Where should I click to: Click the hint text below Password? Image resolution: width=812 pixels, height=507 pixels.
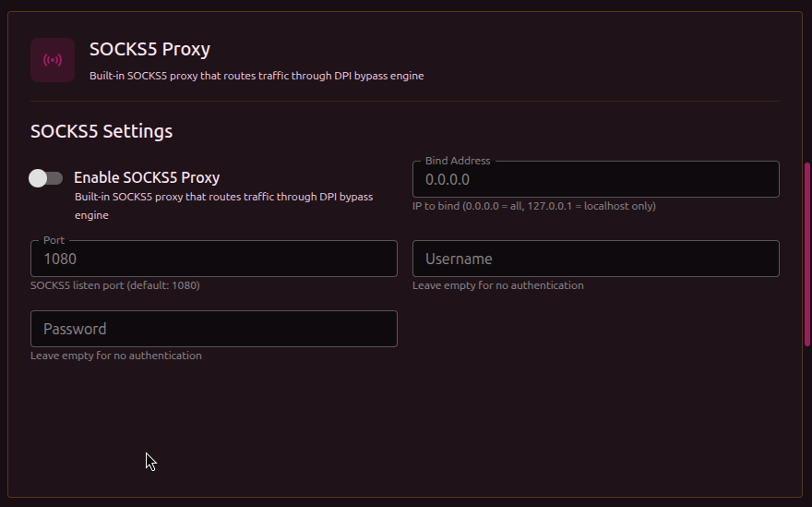coord(115,356)
